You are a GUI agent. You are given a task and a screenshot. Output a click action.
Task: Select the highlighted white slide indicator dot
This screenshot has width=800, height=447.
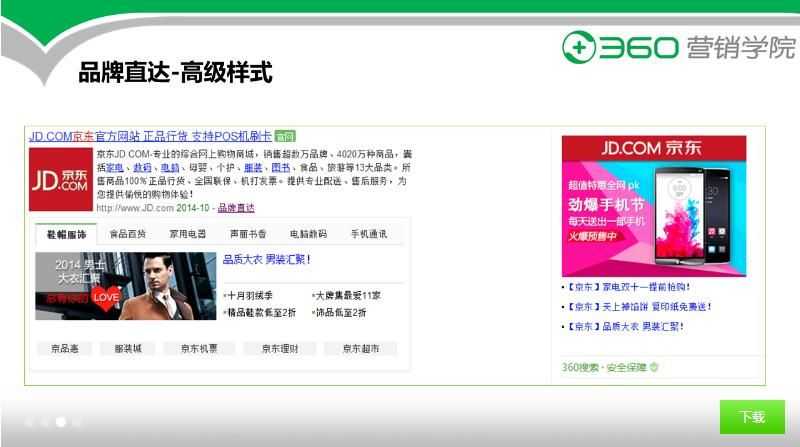coord(61,422)
